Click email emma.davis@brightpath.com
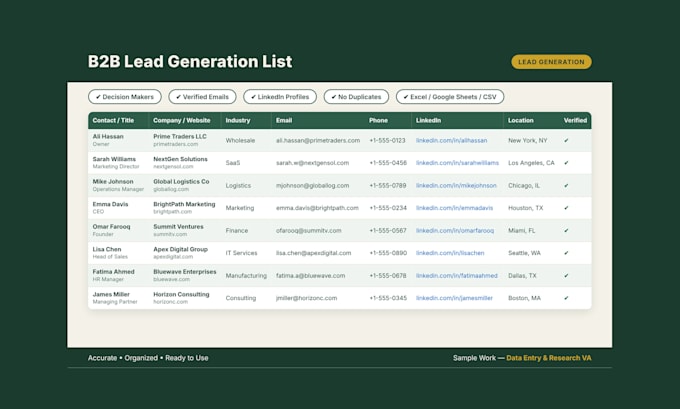The image size is (680, 409). 317,208
